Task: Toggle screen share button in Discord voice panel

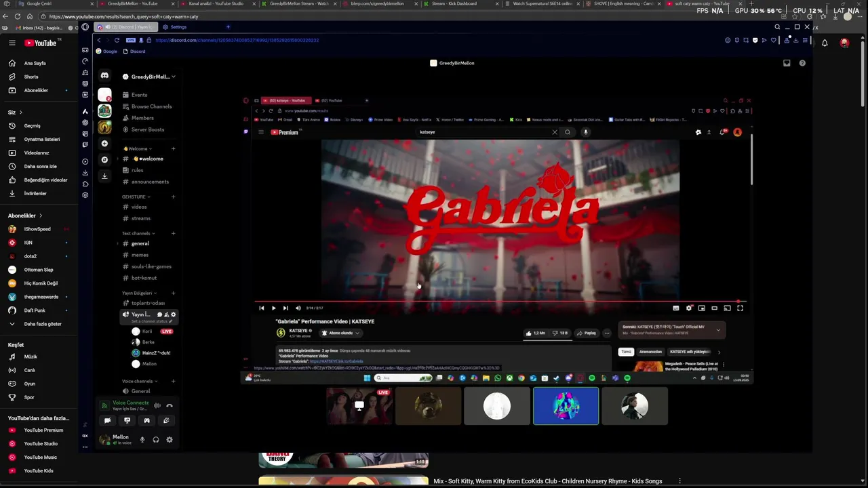Action: 127,420
